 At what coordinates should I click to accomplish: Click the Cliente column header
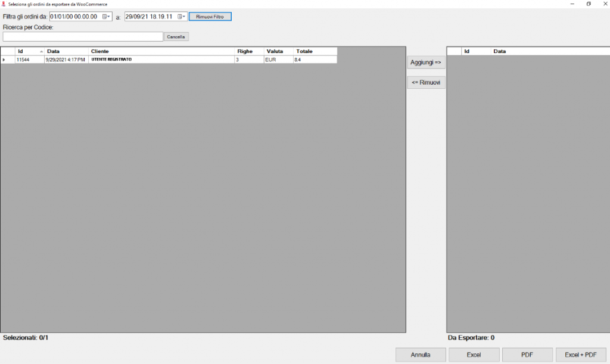coord(161,51)
